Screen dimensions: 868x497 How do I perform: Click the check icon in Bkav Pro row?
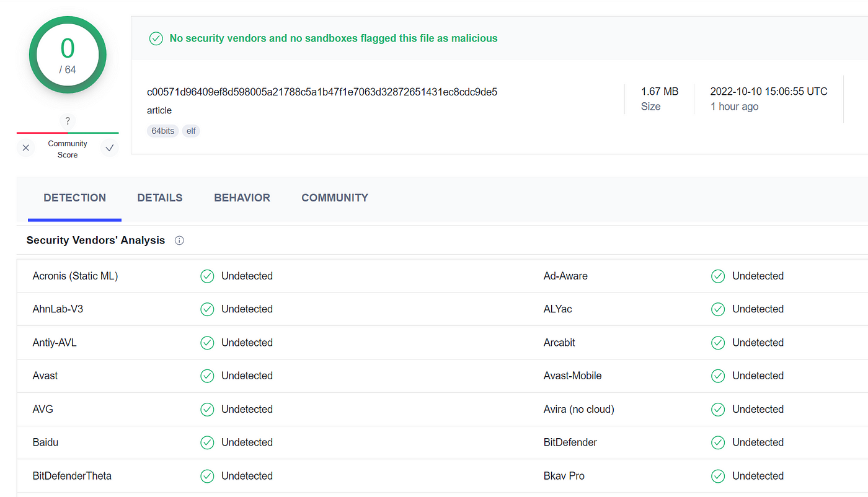click(x=718, y=476)
